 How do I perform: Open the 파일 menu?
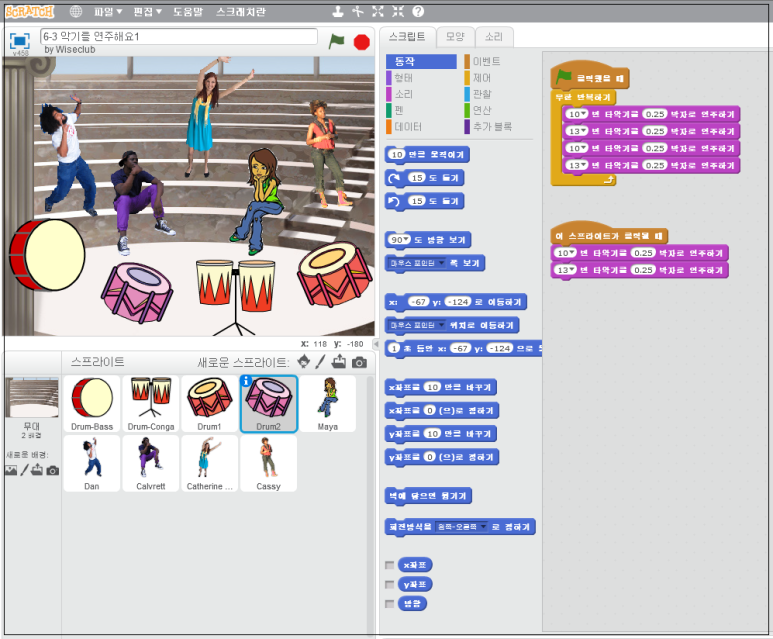pyautogui.click(x=107, y=11)
